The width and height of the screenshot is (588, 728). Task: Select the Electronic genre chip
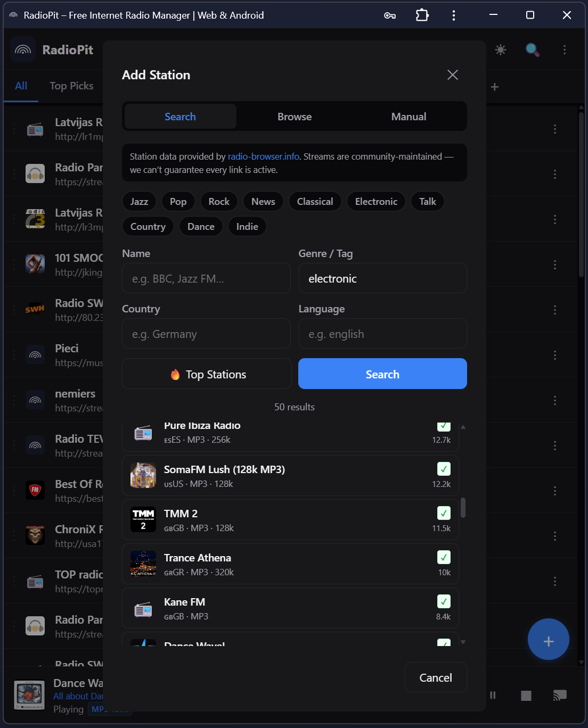(x=376, y=202)
